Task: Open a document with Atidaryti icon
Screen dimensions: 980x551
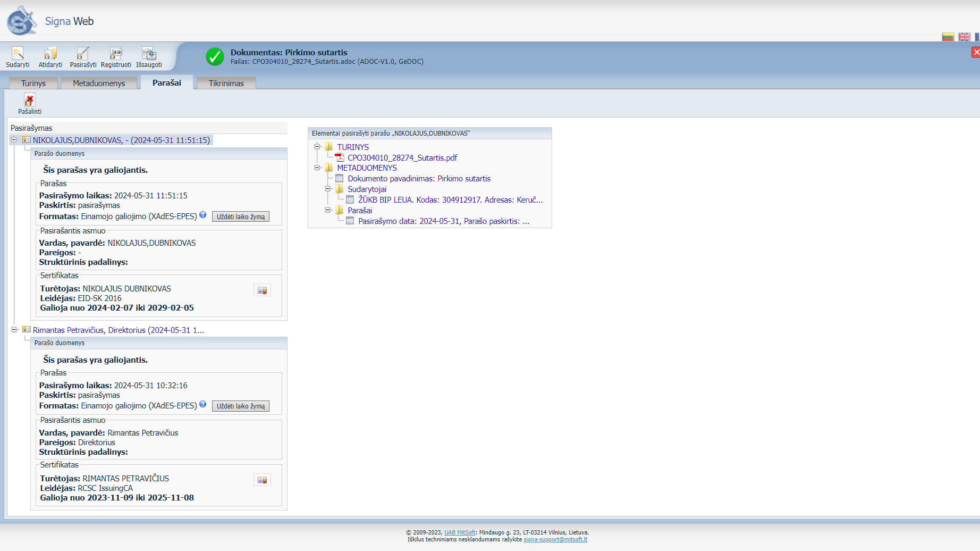Action: pos(50,54)
